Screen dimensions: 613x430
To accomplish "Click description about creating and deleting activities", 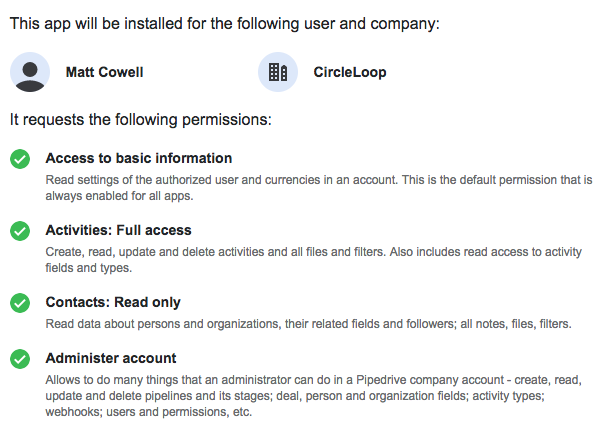I will point(314,260).
